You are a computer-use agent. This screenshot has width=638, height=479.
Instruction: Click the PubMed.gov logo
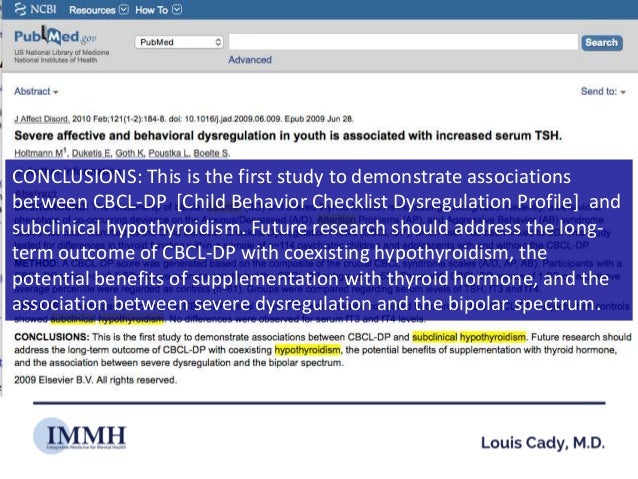click(55, 37)
